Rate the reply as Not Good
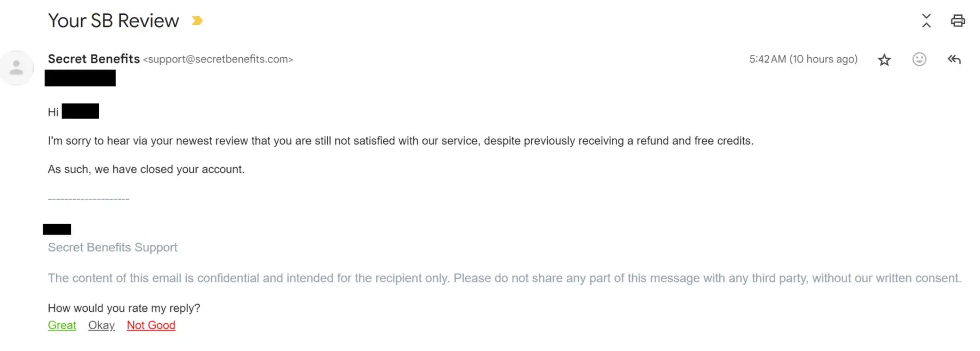The image size is (980, 351). [151, 325]
